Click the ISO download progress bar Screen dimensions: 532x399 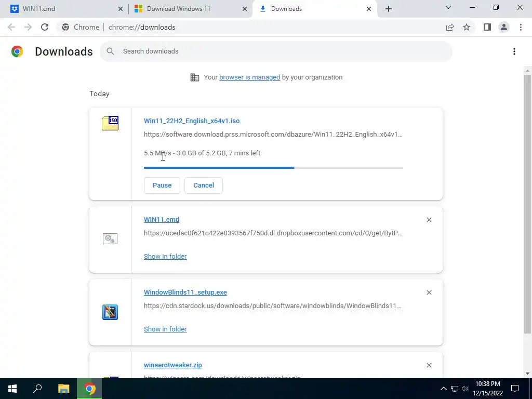point(273,168)
